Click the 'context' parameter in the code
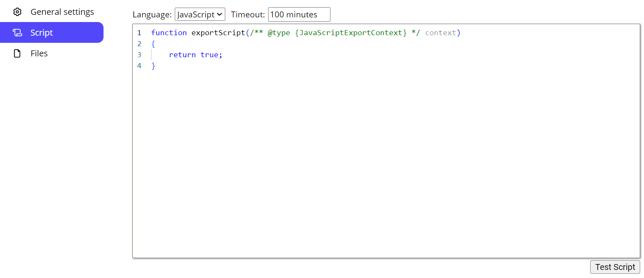 pos(440,33)
